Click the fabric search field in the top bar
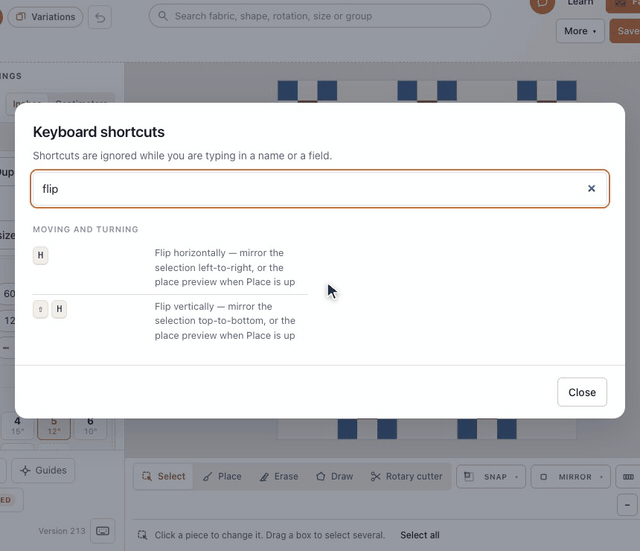The height and width of the screenshot is (551, 640). pos(320,16)
